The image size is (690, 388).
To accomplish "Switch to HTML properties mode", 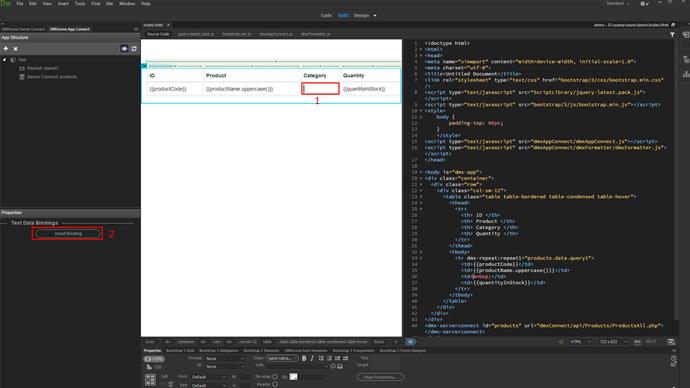I will tap(154, 359).
